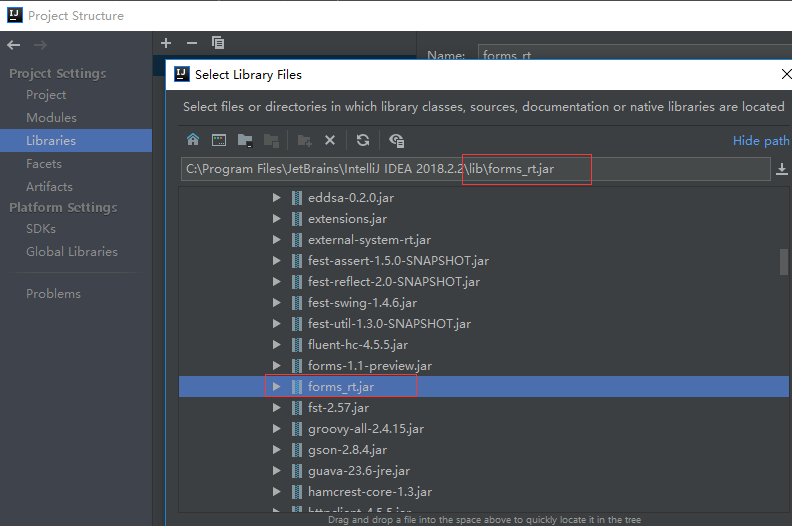Expand forms_rt.jar node arrow
792x526 pixels.
(x=276, y=387)
